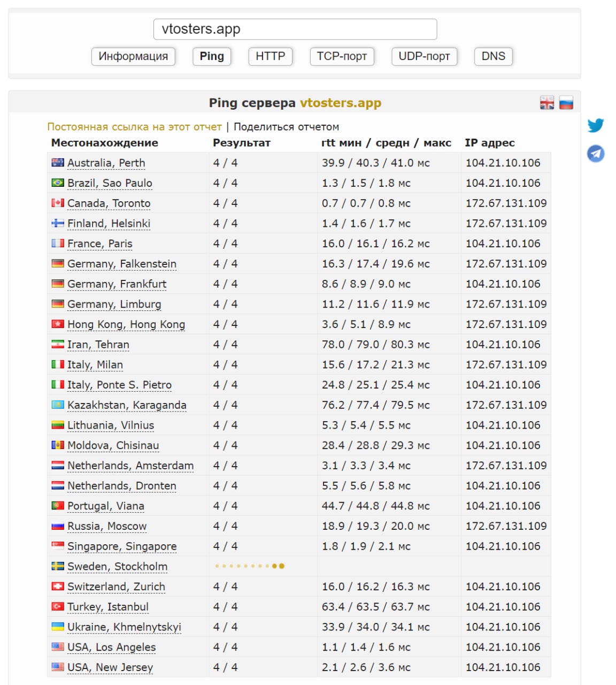Click the Ukraine flag icon

tap(58, 627)
